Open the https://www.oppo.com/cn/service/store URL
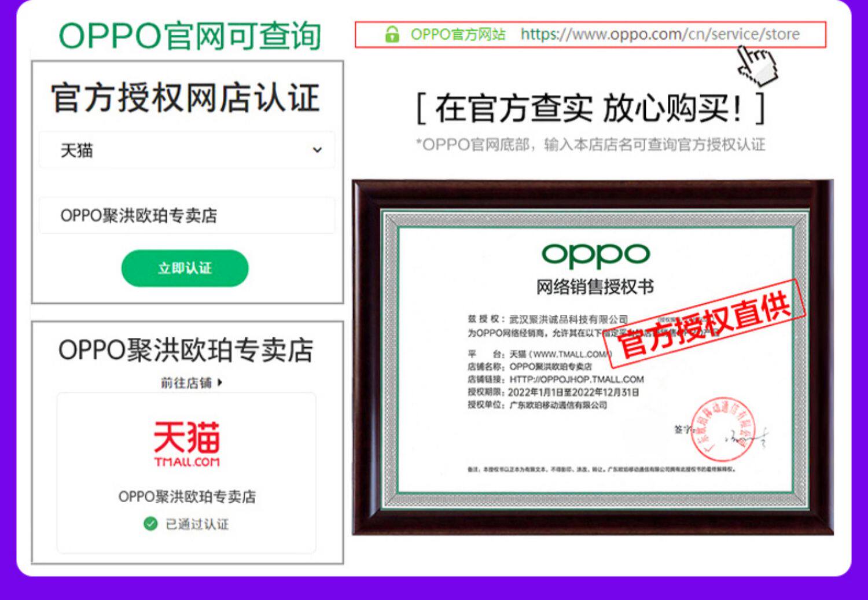 tap(660, 34)
